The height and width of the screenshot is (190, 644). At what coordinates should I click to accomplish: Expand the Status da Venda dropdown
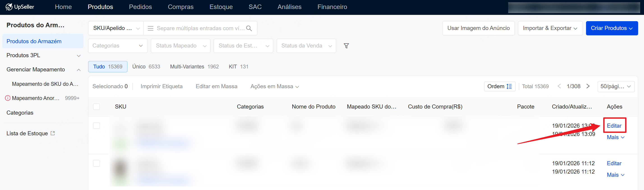pos(306,46)
